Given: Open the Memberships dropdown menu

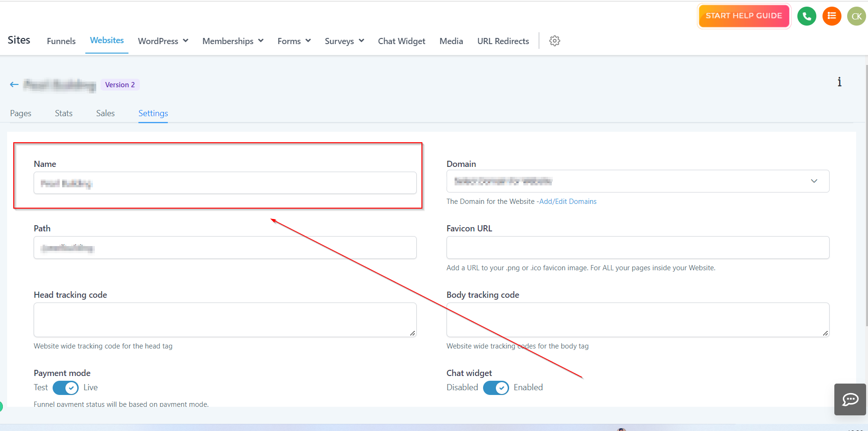Looking at the screenshot, I should [232, 41].
